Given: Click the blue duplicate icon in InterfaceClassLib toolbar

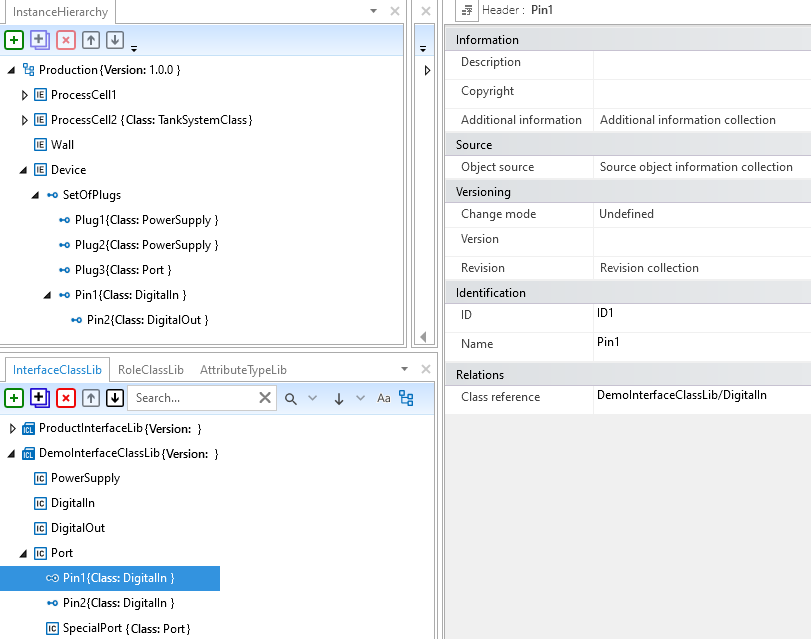Looking at the screenshot, I should pos(40,398).
